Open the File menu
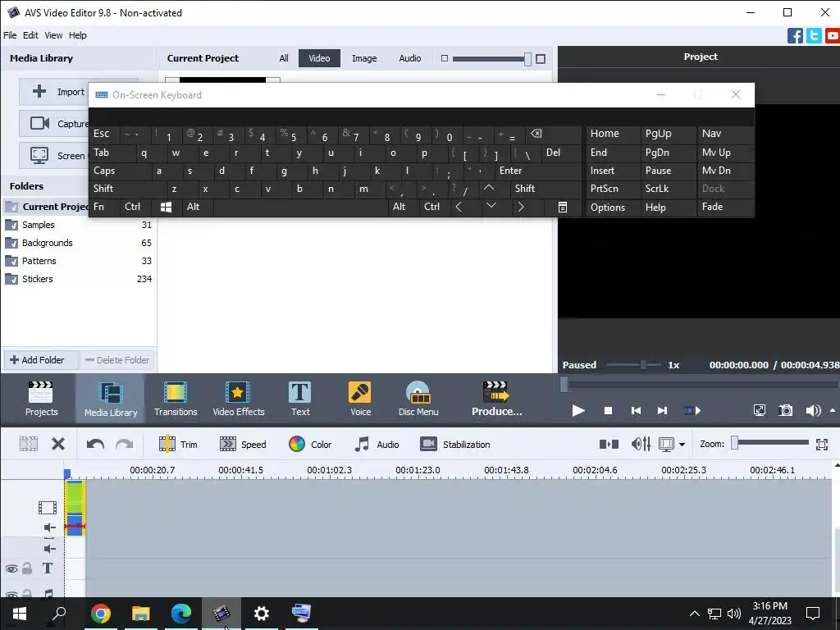This screenshot has width=840, height=630. [10, 35]
